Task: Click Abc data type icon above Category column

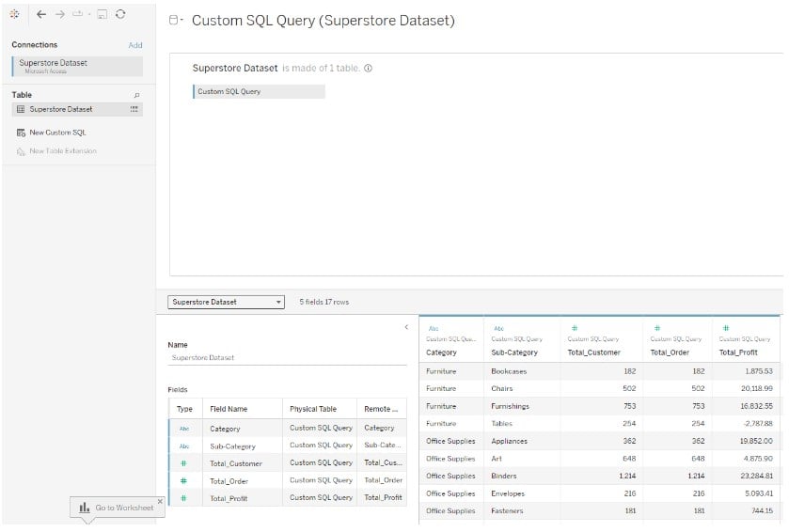Action: click(x=434, y=328)
